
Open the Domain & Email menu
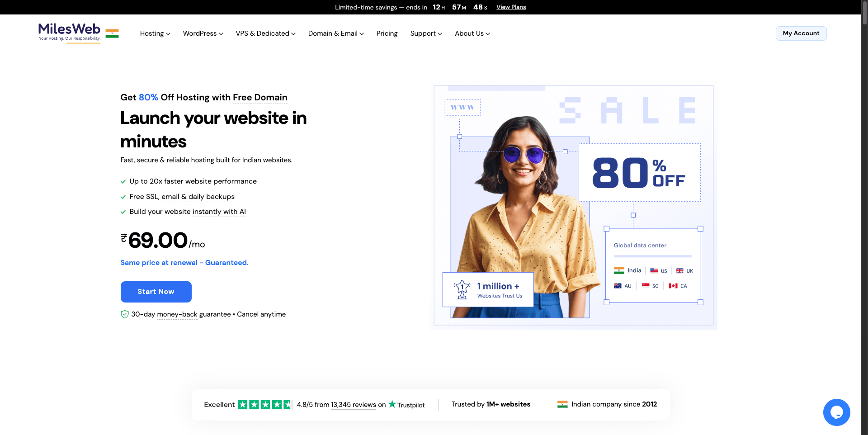point(336,33)
